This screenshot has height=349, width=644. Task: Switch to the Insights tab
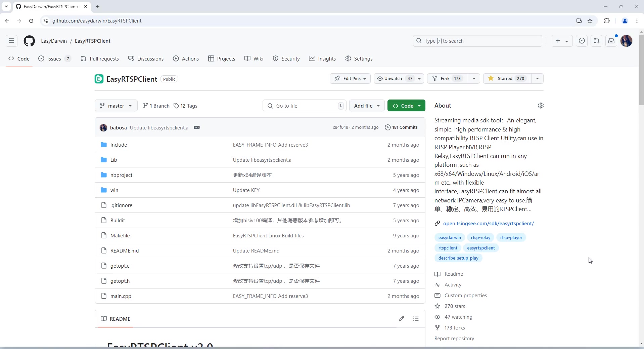coord(322,59)
